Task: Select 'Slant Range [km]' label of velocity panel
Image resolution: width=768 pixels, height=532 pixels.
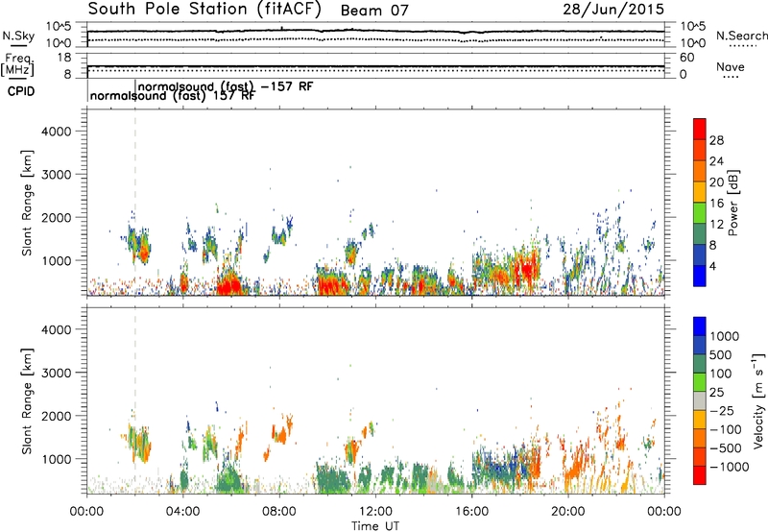Action: (27, 401)
